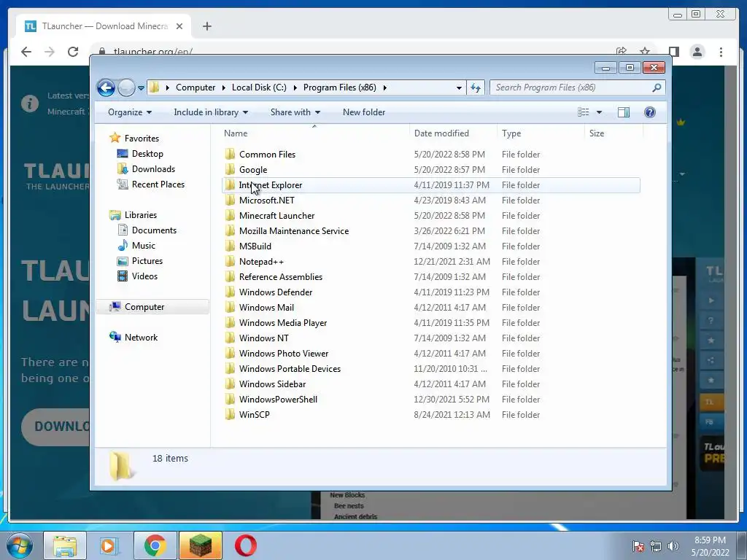The height and width of the screenshot is (560, 747).
Task: Click the volume speaker tray icon
Action: [x=673, y=546]
